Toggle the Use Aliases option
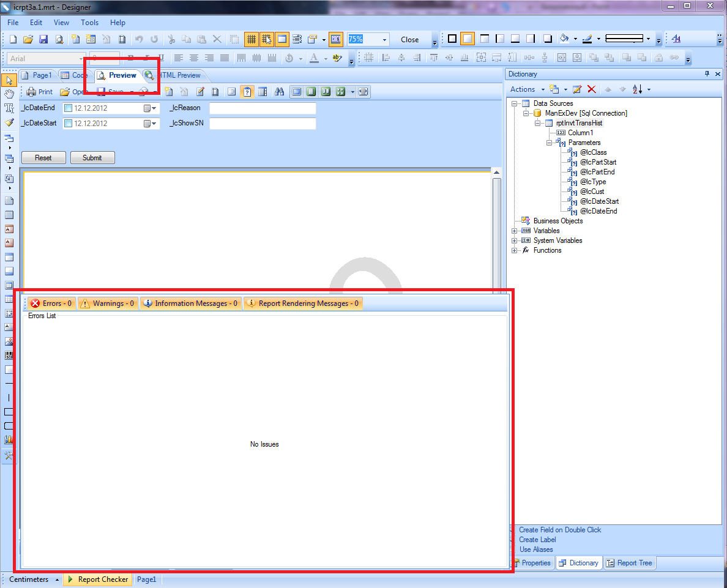This screenshot has height=588, width=727. (x=536, y=549)
